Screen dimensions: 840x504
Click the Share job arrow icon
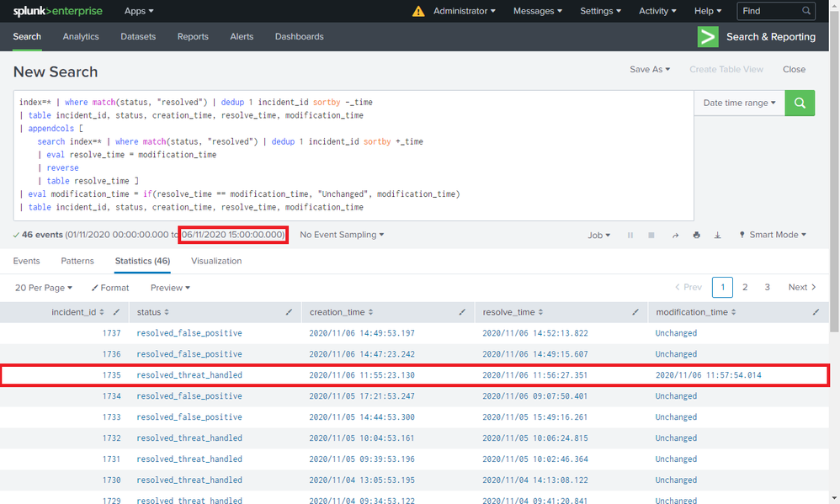click(675, 236)
